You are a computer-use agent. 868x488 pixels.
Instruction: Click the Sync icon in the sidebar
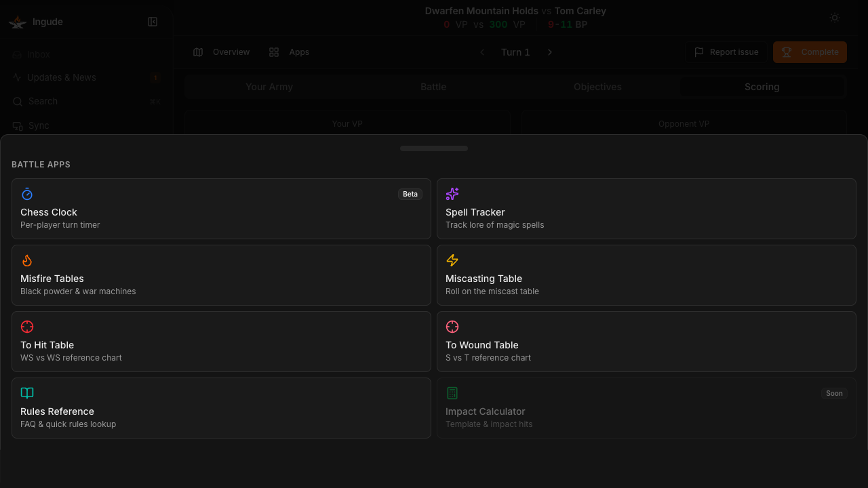click(x=18, y=126)
